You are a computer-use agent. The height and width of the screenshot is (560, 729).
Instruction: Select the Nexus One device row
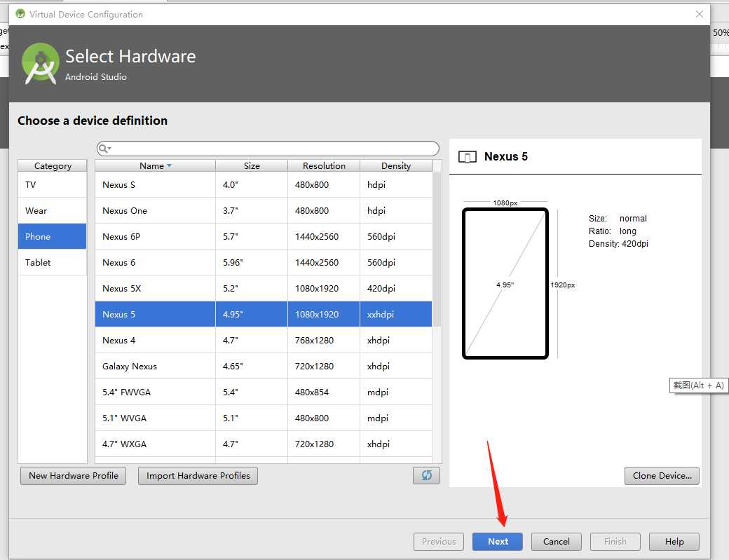pyautogui.click(x=264, y=210)
